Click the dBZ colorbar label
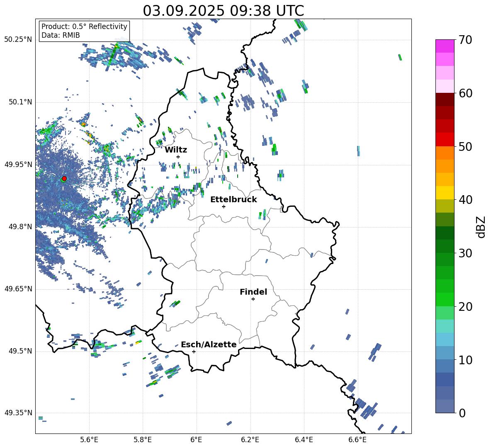The width and height of the screenshot is (491, 448). [x=480, y=227]
